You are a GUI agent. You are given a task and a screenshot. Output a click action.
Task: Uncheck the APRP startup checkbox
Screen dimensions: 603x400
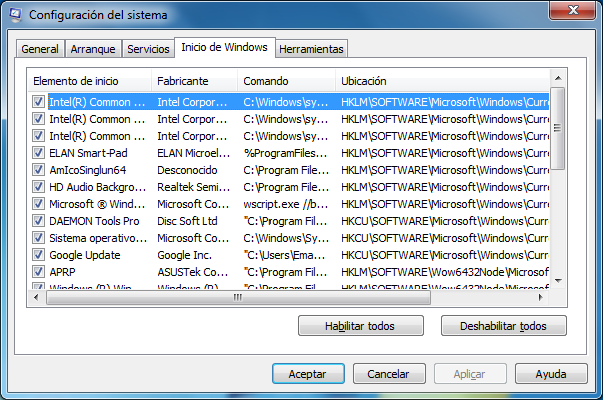pos(38,272)
